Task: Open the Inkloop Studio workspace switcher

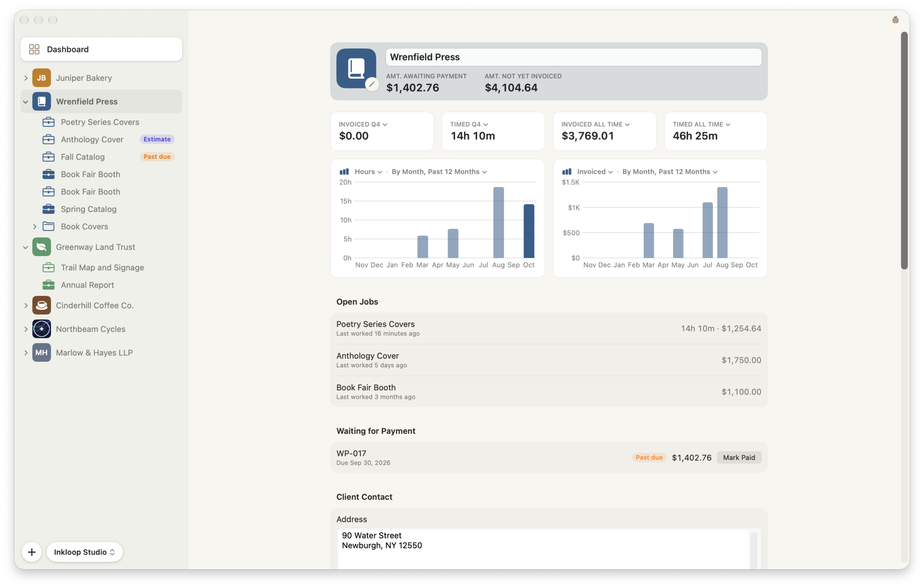Action: pos(84,552)
